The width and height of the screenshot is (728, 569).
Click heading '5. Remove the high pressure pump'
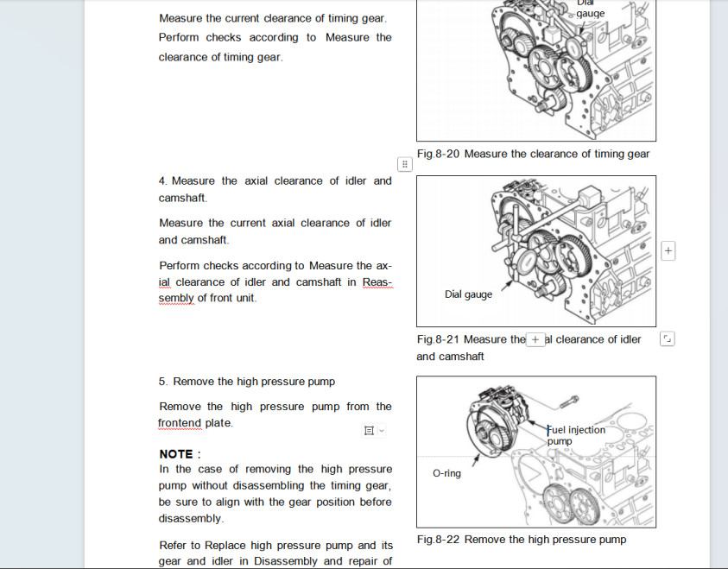tap(246, 382)
